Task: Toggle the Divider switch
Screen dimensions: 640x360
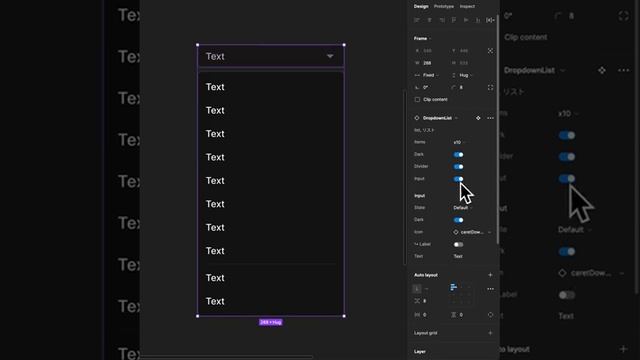Action: (458, 167)
